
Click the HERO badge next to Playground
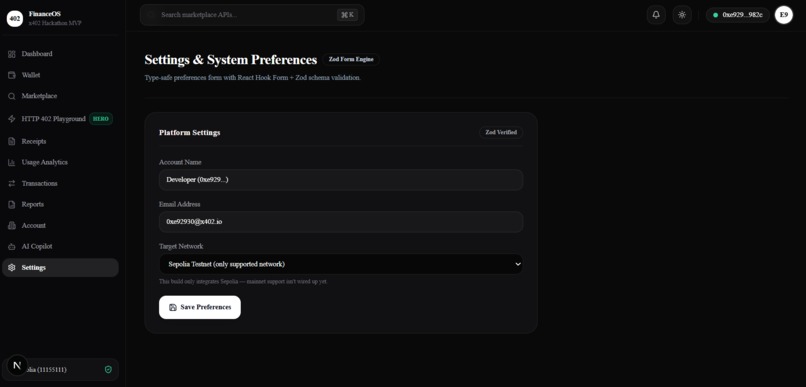(101, 119)
